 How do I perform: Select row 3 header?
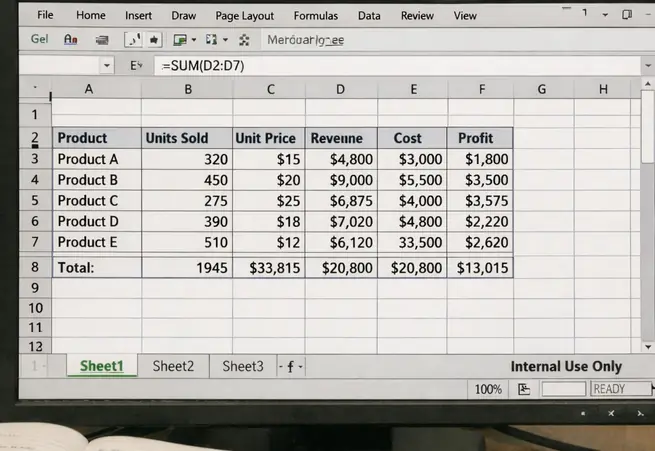click(35, 159)
